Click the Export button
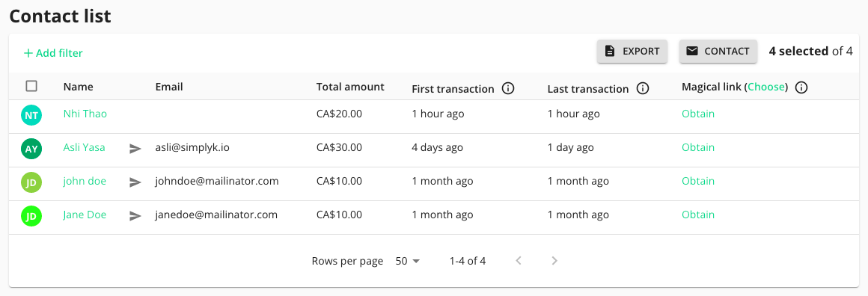 632,52
